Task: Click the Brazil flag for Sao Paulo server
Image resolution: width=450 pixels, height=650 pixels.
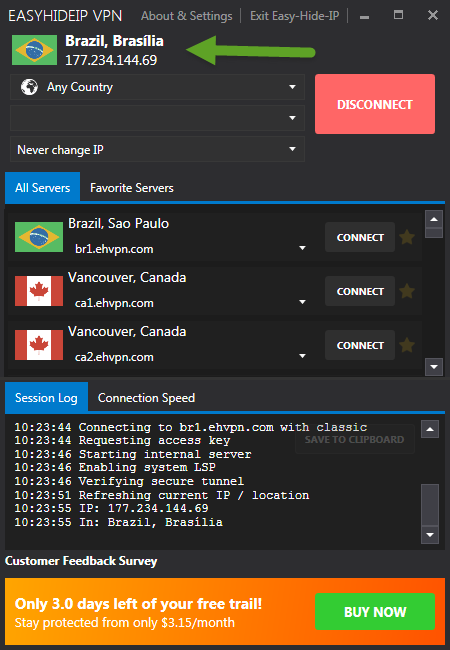Action: (x=39, y=237)
